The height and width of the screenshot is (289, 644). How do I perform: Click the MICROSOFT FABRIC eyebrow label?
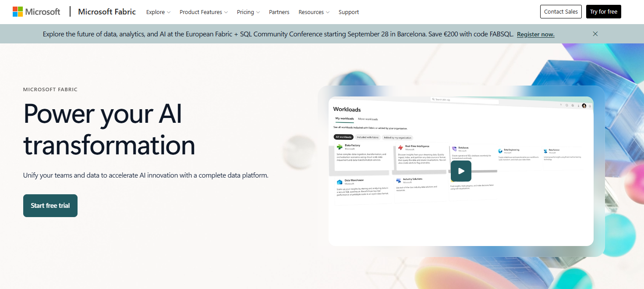point(50,89)
